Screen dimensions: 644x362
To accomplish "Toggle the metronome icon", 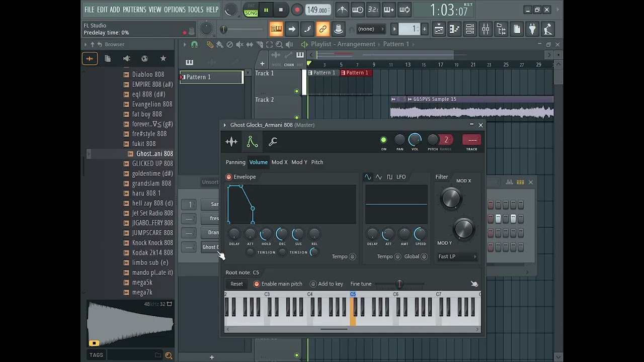I will [x=342, y=10].
